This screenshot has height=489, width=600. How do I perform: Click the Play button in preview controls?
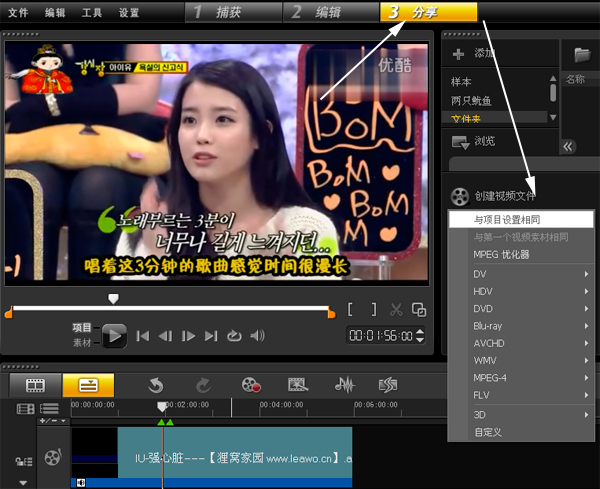pyautogui.click(x=115, y=336)
